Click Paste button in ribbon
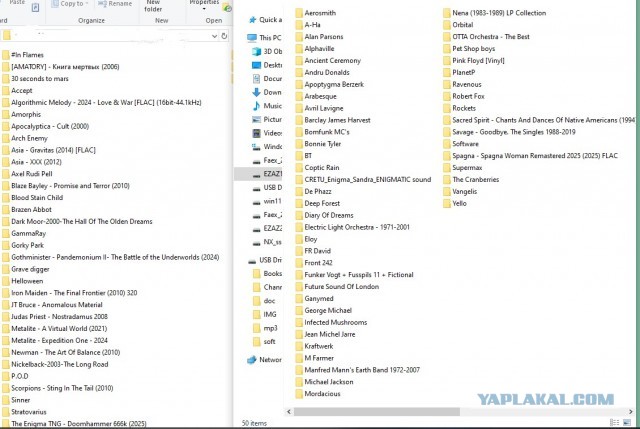 coord(17,2)
